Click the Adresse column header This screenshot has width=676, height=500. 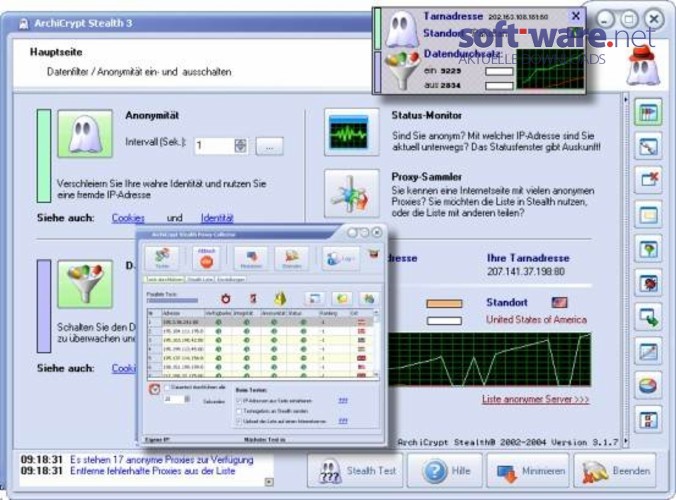182,313
